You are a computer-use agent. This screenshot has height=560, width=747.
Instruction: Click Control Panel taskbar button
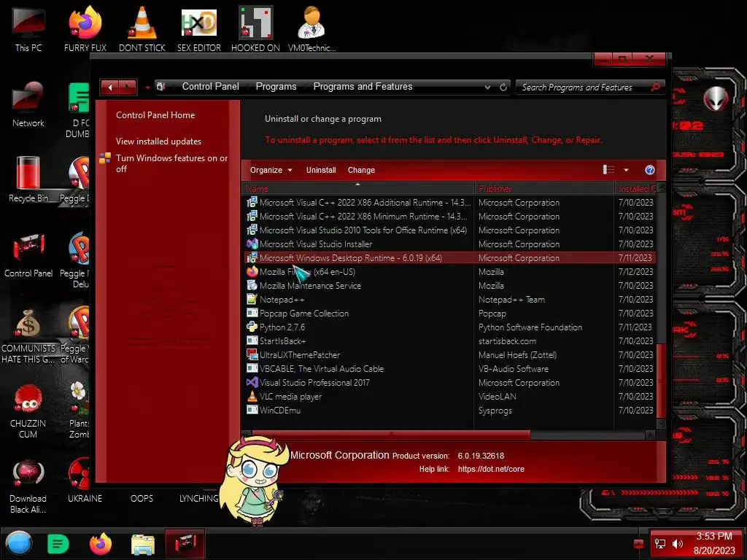point(185,544)
